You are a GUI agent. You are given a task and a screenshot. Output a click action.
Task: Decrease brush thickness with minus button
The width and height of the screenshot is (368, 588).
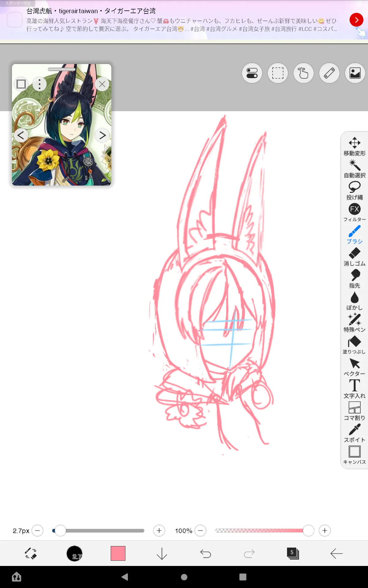pyautogui.click(x=37, y=530)
